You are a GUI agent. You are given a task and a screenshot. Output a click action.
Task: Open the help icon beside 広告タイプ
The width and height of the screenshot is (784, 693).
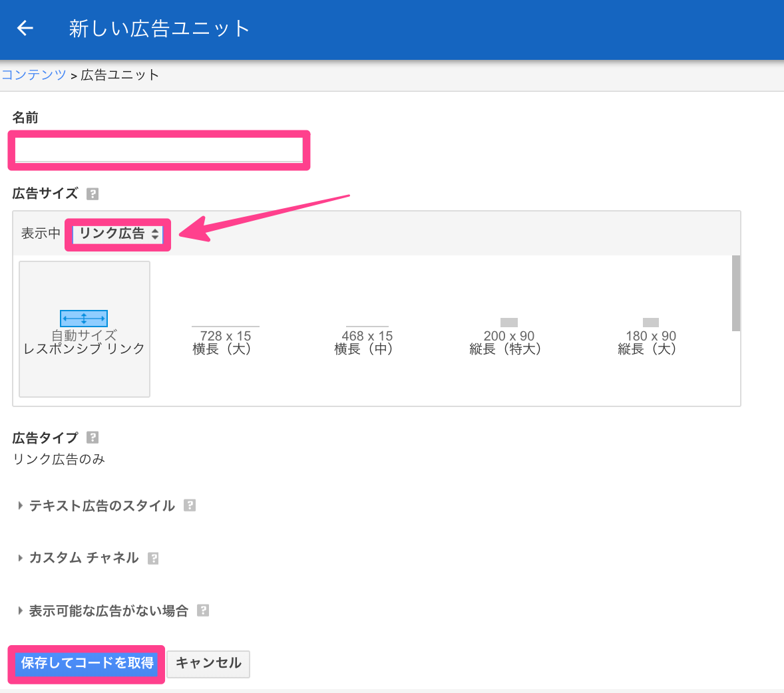tap(93, 438)
